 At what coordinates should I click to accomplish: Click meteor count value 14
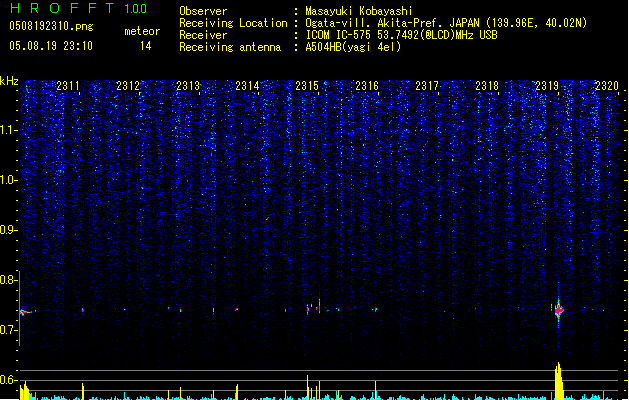146,46
